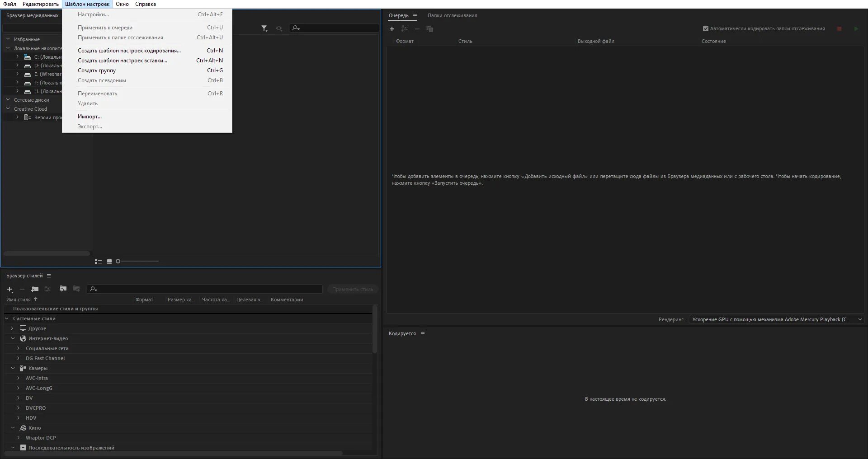Start the queue with the green play button
Screen dimensions: 868x459
click(x=856, y=29)
